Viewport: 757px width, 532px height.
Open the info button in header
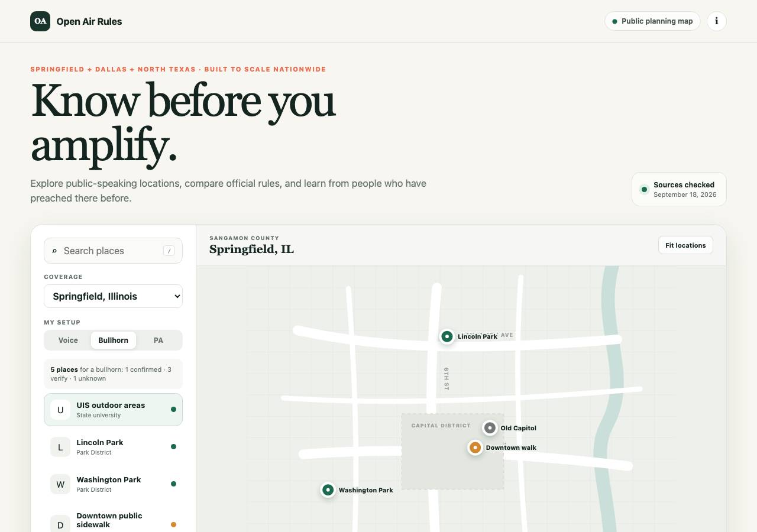(x=717, y=21)
